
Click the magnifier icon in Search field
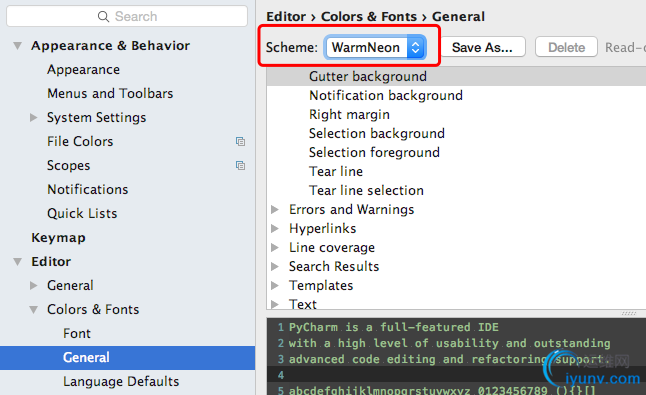point(103,16)
